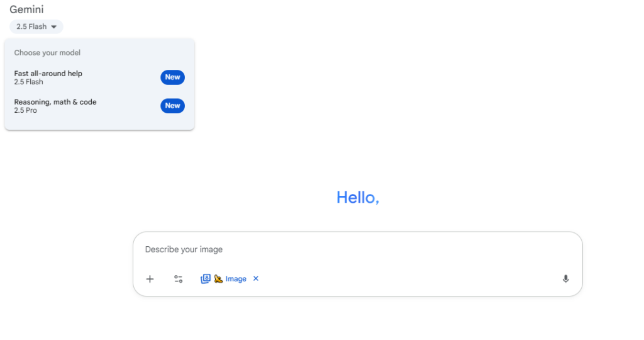The width and height of the screenshot is (644, 340).
Task: Open the tools sliders icon
Action: click(x=179, y=279)
